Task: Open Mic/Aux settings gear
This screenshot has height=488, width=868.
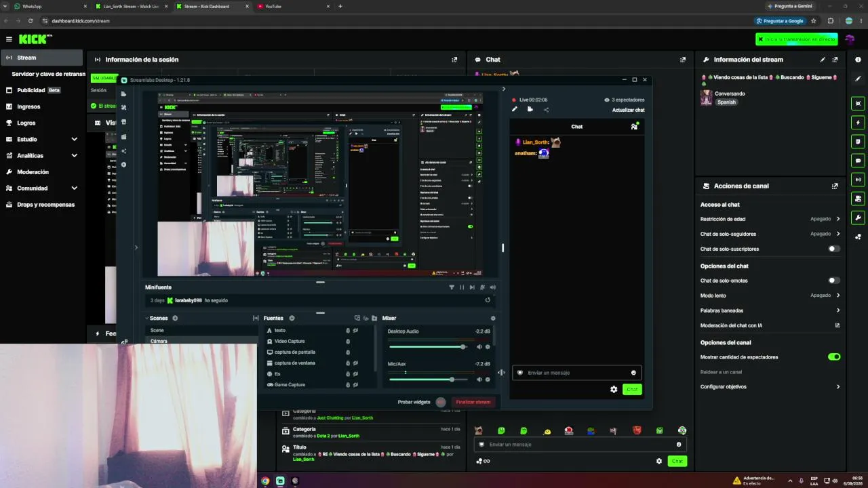Action: click(x=488, y=380)
